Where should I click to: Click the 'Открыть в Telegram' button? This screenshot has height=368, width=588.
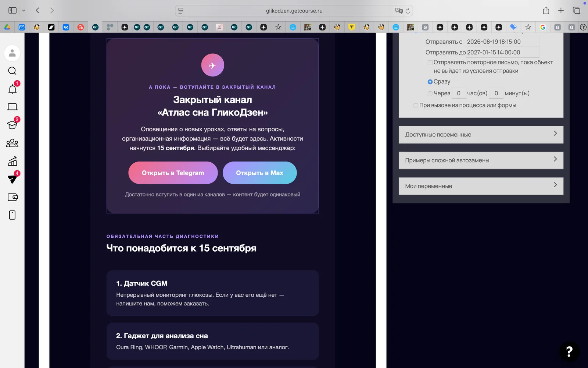173,173
